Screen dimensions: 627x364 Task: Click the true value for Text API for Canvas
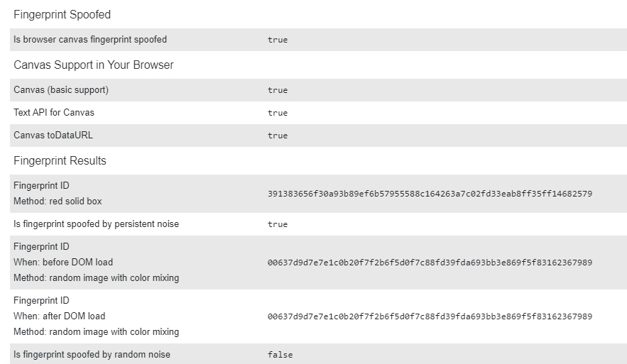tap(278, 113)
